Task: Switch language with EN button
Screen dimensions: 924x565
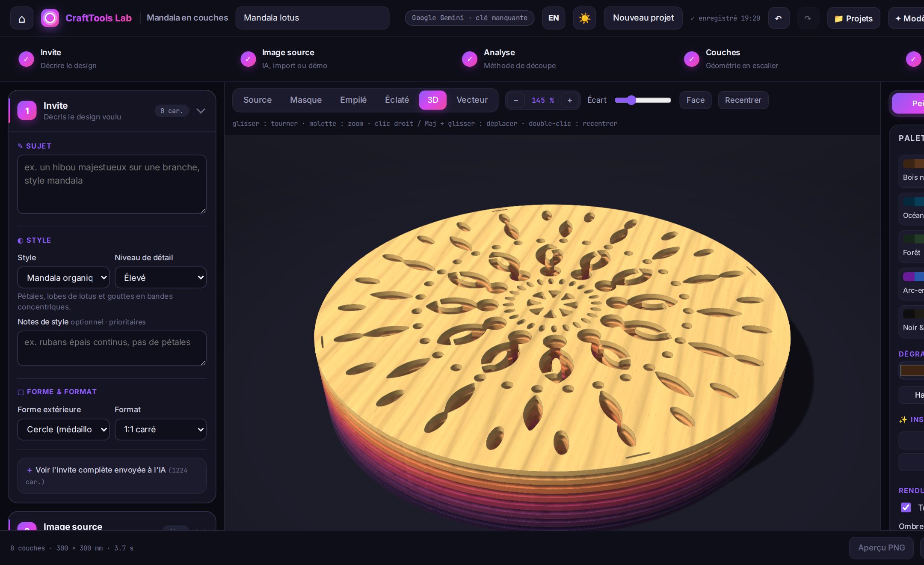Action: pyautogui.click(x=554, y=18)
